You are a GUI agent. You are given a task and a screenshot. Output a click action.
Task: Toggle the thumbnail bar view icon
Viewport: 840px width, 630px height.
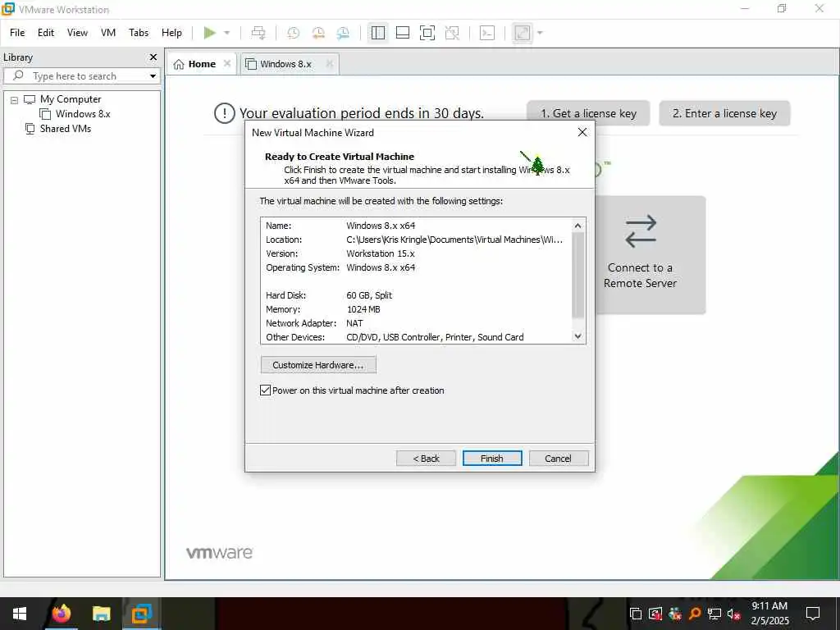click(x=402, y=33)
